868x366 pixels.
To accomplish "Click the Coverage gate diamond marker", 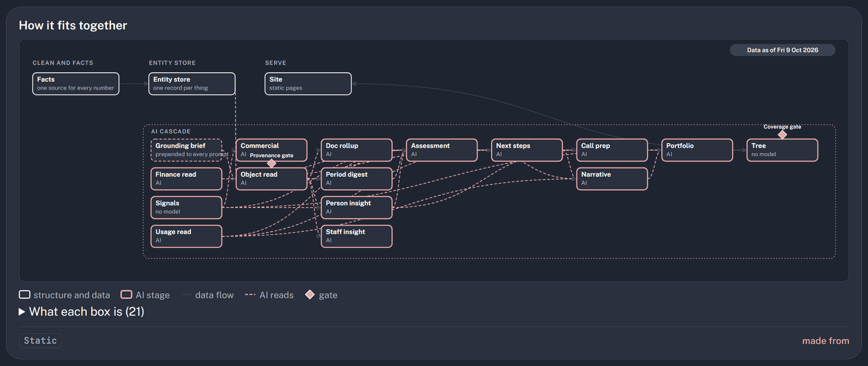I will coord(782,134).
